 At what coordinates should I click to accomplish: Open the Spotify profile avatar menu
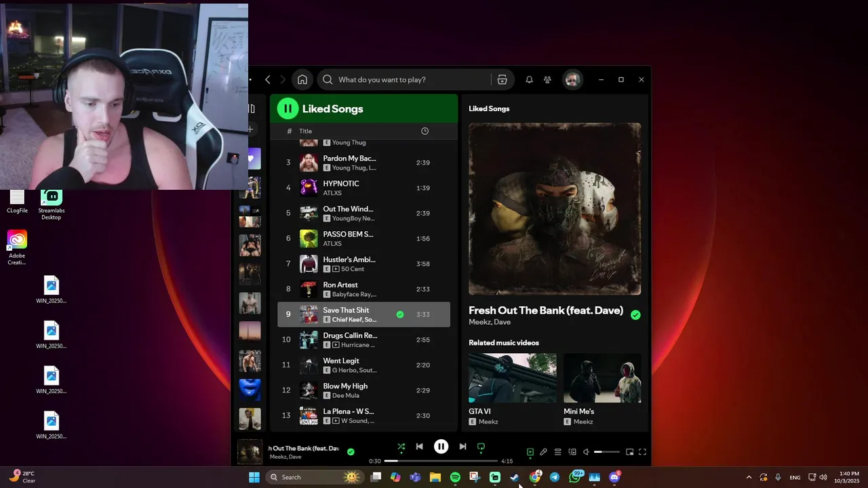pos(572,79)
